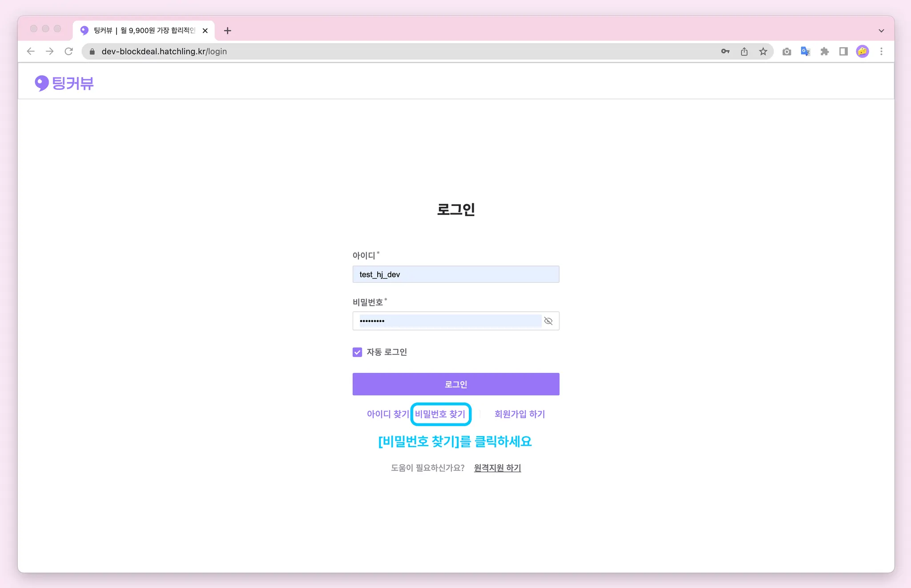Open a new tab
The width and height of the screenshot is (911, 588).
click(227, 31)
